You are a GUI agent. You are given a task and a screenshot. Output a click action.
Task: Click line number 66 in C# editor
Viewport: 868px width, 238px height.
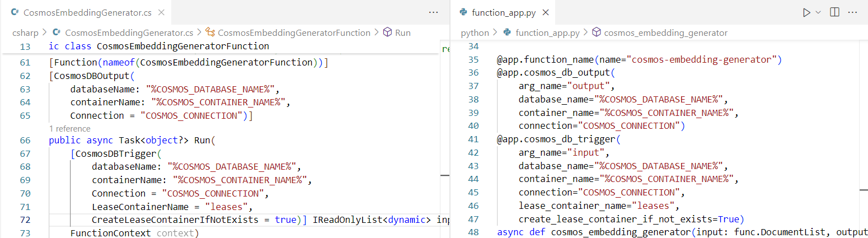pyautogui.click(x=25, y=141)
